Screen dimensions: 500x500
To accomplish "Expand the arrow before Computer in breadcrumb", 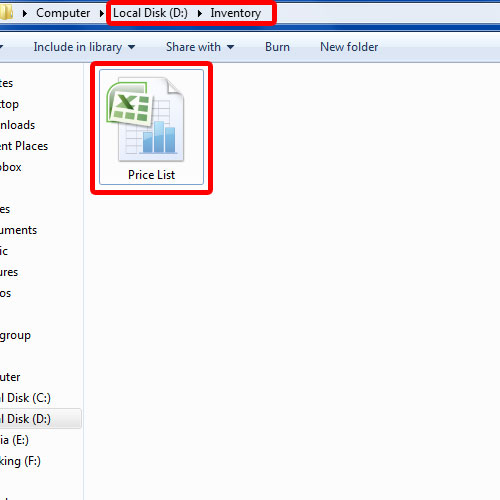I will tap(24, 14).
